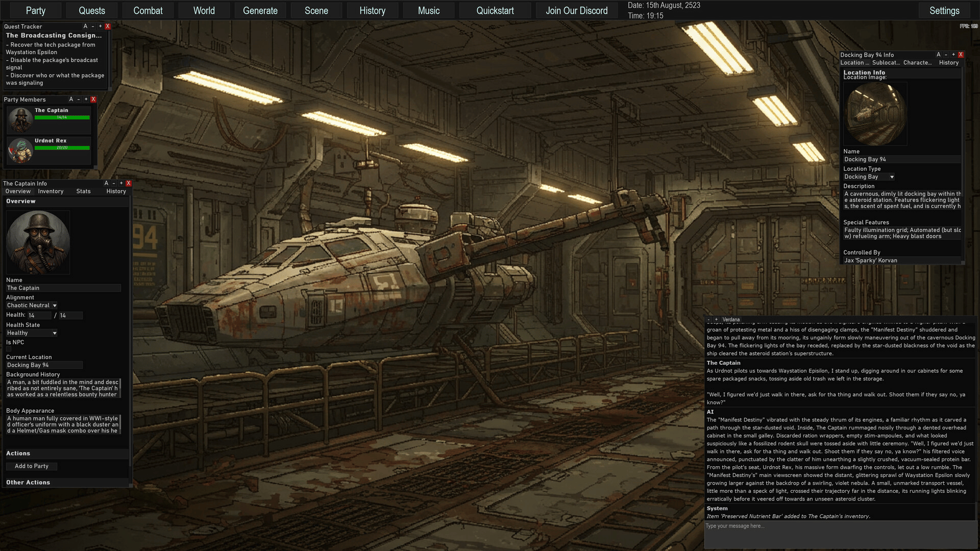The height and width of the screenshot is (551, 980).
Task: Click the 'A' icon on Docking Bay 94 Info panel
Action: 938,55
